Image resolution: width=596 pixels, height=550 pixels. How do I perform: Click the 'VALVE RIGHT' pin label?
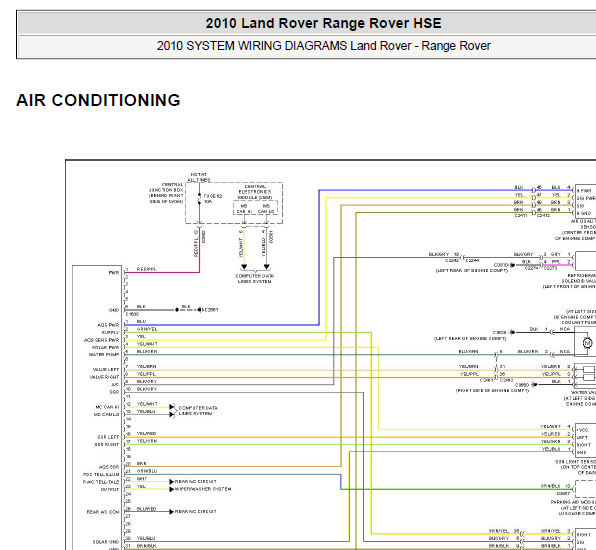[x=105, y=377]
